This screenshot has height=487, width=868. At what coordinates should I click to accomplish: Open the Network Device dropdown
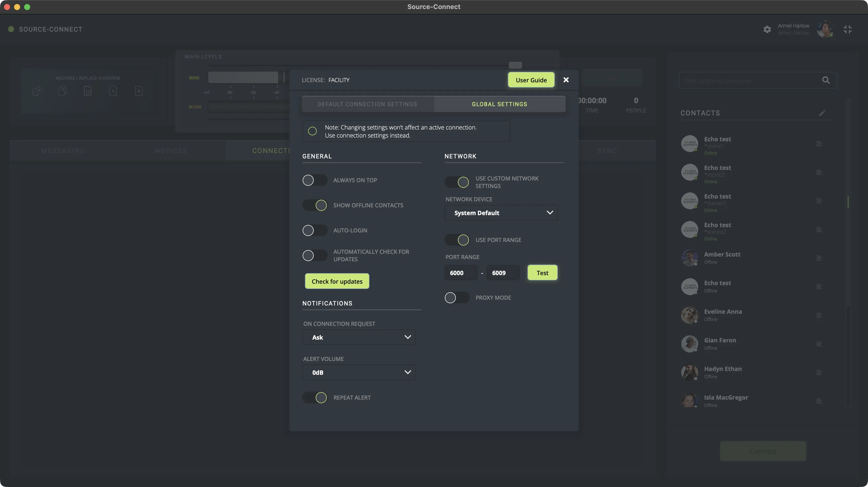pos(501,213)
